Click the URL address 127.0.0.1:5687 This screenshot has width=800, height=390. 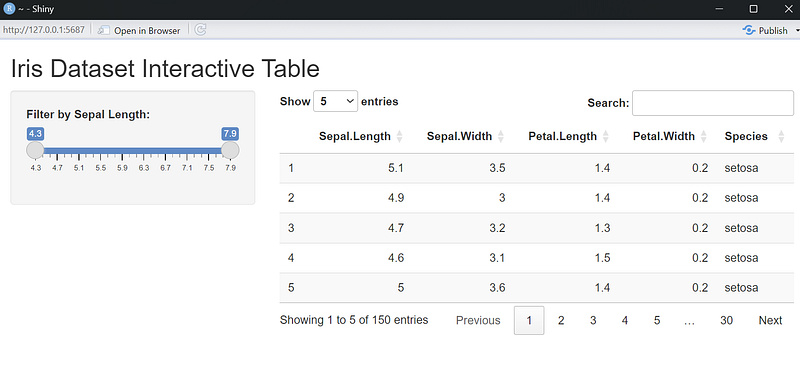click(44, 30)
